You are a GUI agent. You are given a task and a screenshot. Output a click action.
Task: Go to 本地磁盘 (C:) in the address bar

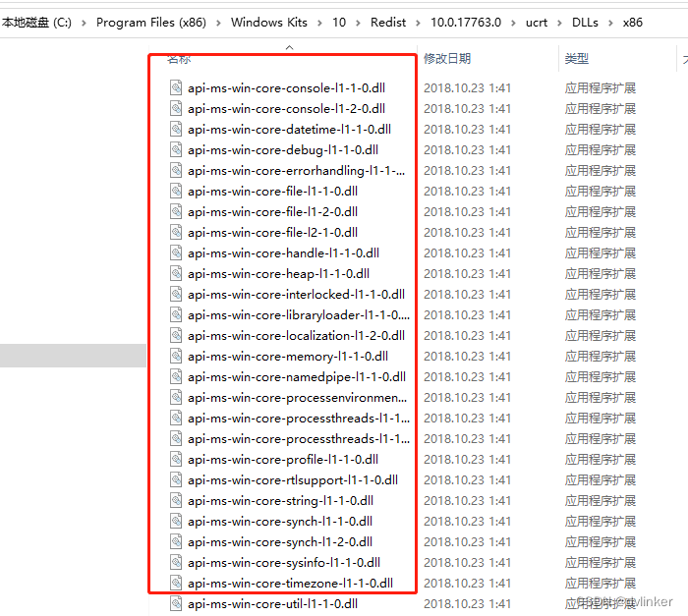[36, 23]
